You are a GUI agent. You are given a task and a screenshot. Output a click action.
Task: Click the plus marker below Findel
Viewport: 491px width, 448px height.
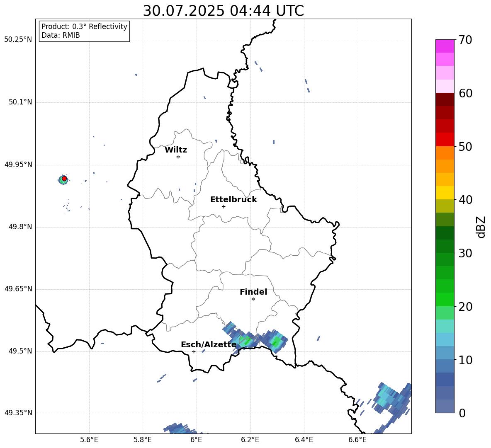pyautogui.click(x=253, y=299)
